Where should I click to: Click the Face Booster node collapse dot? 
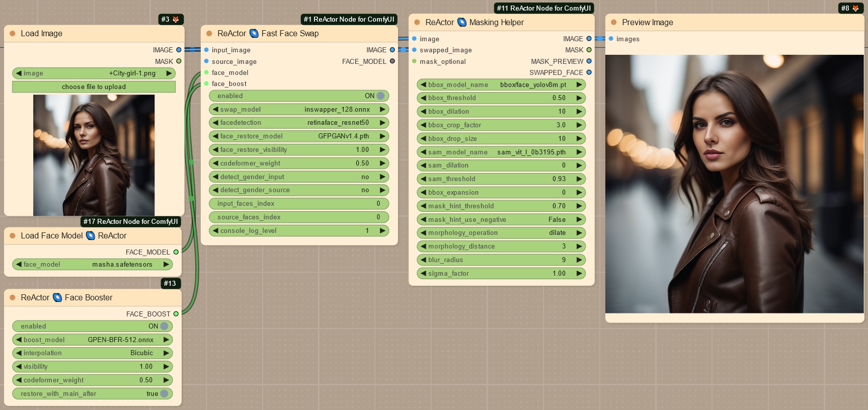tap(13, 298)
